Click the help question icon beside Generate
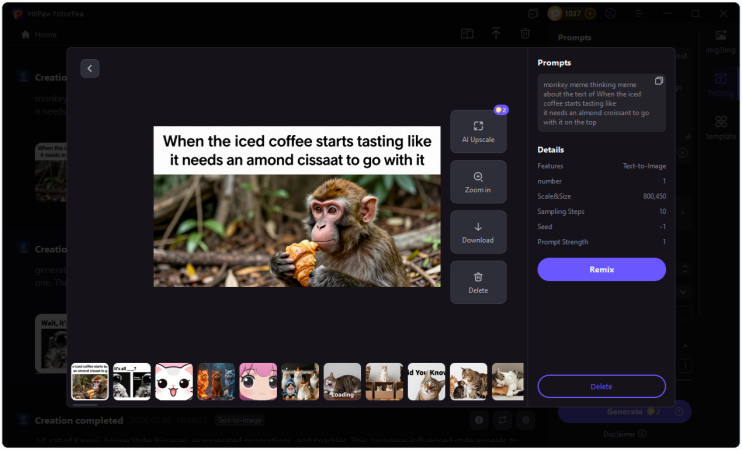Viewport: 742px width, 450px height. (x=679, y=412)
